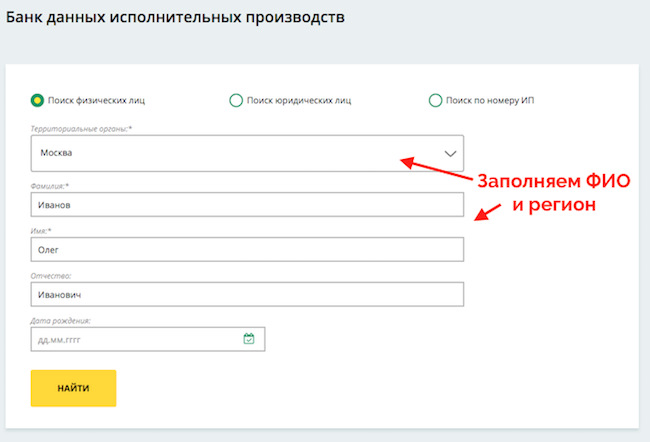Click the chevron arrow in the Москва dropdown

coord(450,153)
